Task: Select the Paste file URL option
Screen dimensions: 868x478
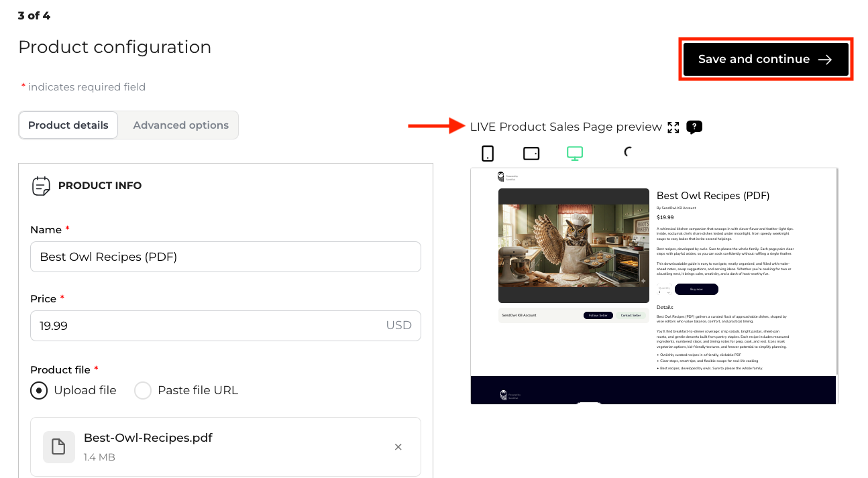Action: coord(143,390)
